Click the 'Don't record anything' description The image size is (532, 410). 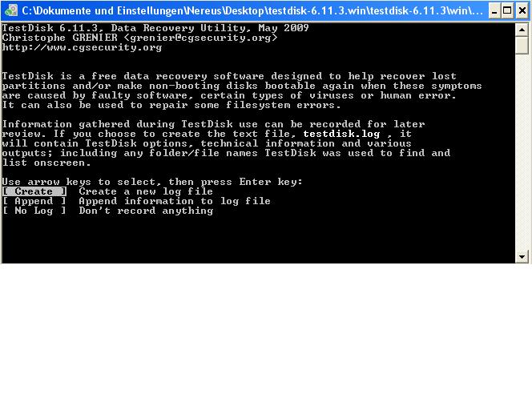click(x=146, y=211)
